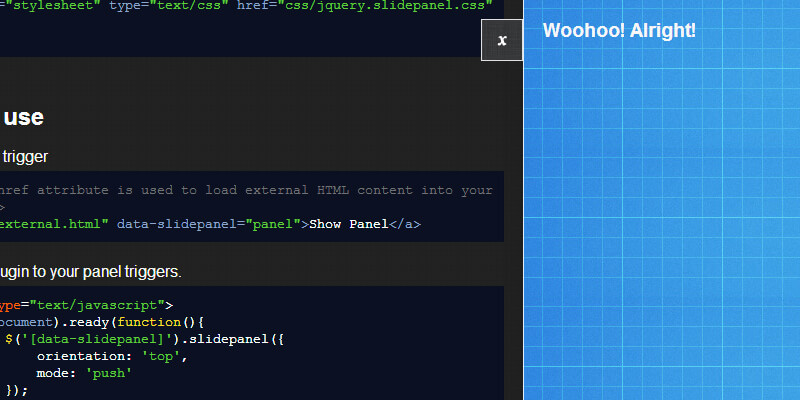
Task: Click the external.html string in code
Action: point(52,223)
